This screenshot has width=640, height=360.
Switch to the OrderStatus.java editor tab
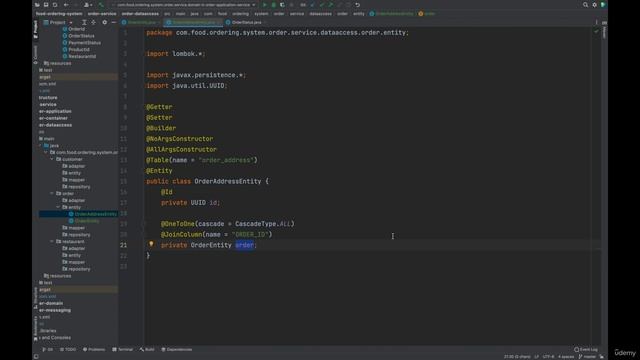(246, 22)
